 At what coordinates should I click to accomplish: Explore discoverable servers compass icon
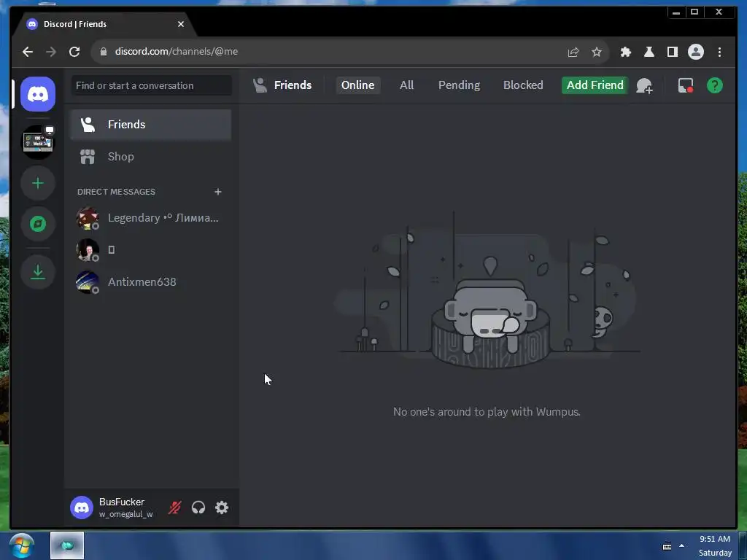click(x=38, y=223)
